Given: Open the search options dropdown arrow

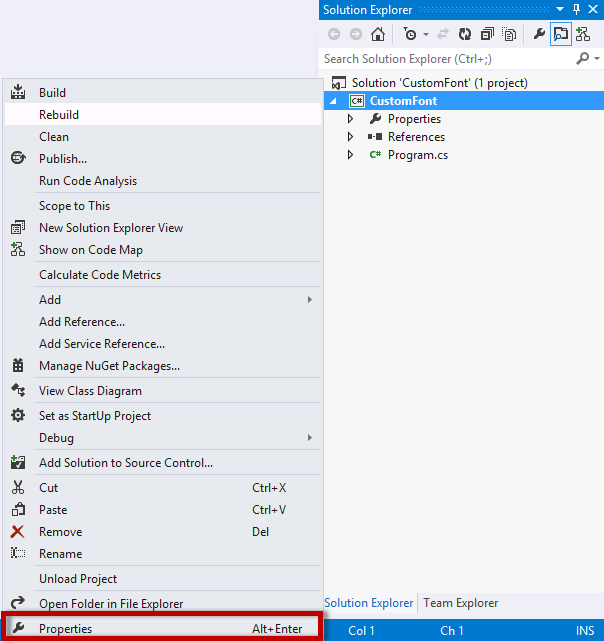Looking at the screenshot, I should (x=597, y=59).
